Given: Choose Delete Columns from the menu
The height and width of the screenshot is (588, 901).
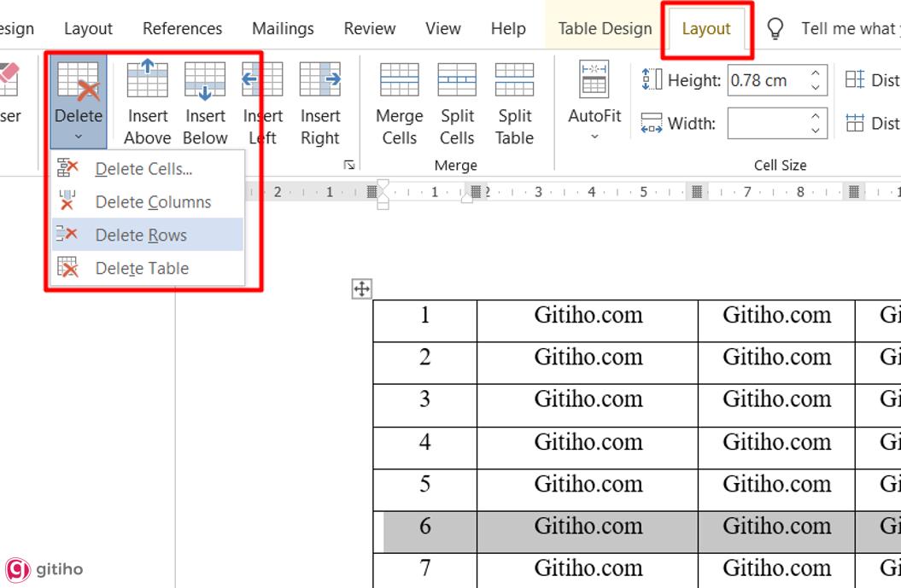Looking at the screenshot, I should [x=148, y=201].
